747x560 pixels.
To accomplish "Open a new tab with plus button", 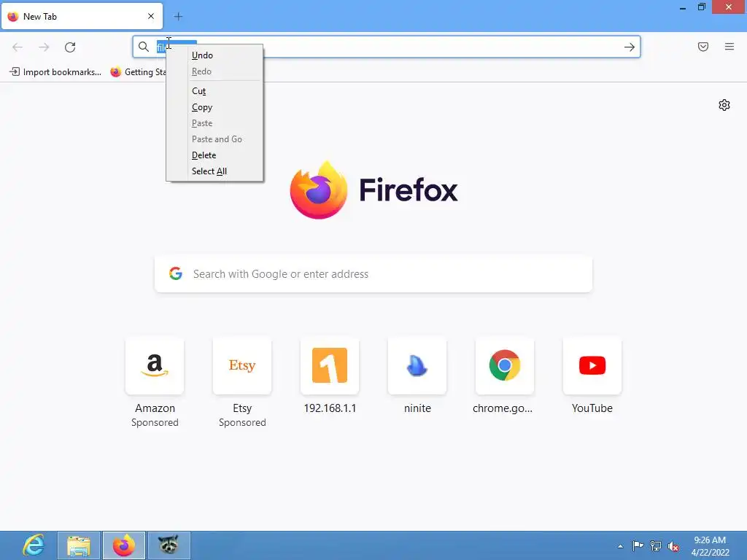I will click(x=178, y=17).
